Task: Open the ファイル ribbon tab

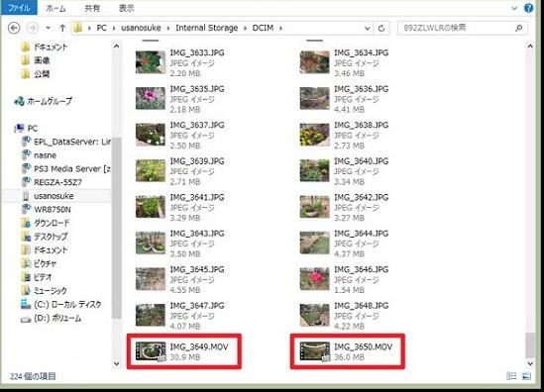Action: point(19,8)
